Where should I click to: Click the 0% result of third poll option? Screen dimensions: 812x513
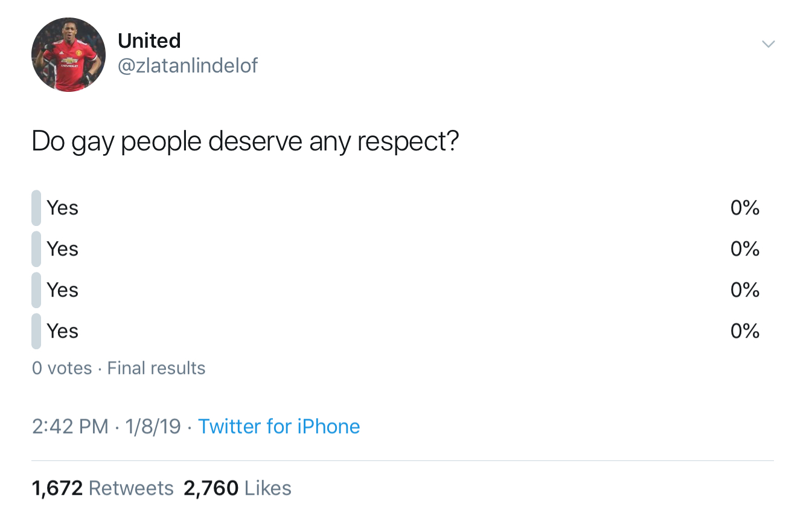[x=744, y=290]
